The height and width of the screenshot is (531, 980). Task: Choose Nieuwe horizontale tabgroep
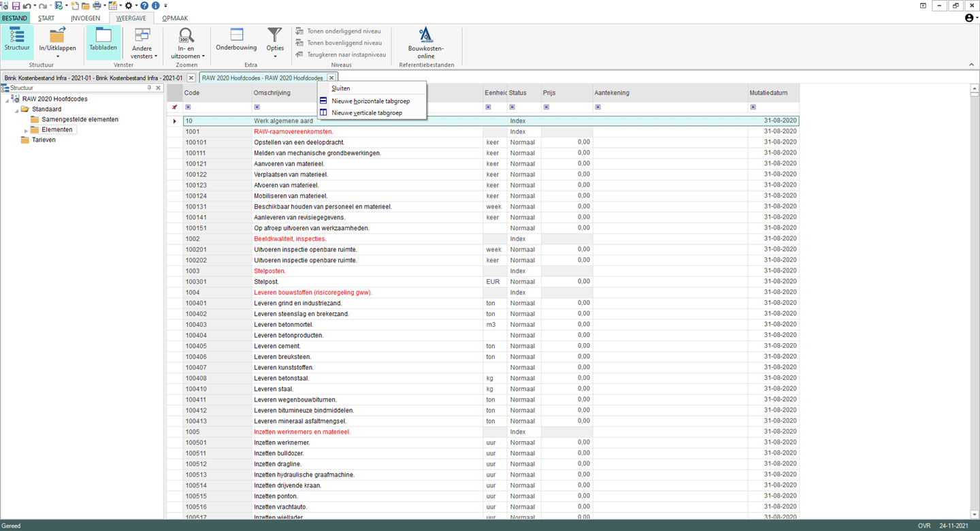click(x=372, y=101)
